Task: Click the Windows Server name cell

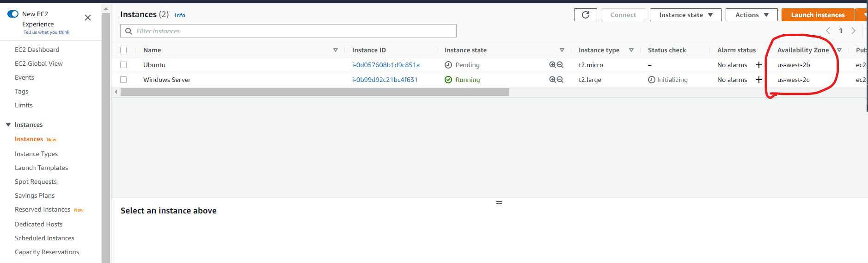Action: click(167, 80)
